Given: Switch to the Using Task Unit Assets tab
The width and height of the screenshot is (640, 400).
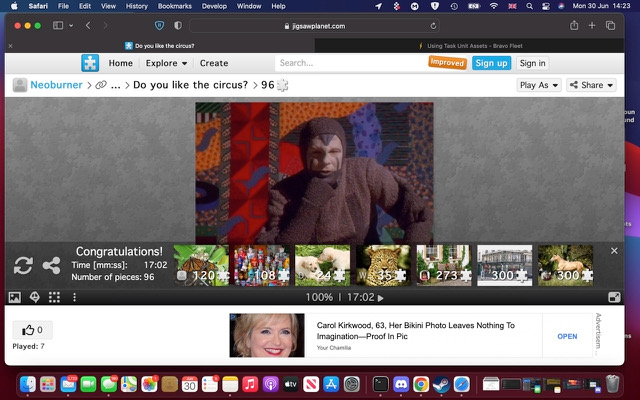Looking at the screenshot, I should click(469, 46).
